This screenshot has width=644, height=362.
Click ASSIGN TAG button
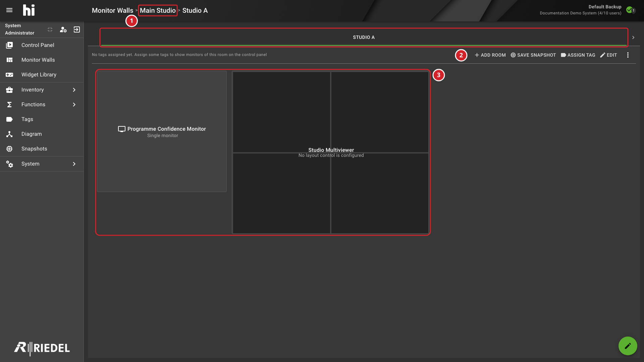(x=578, y=55)
